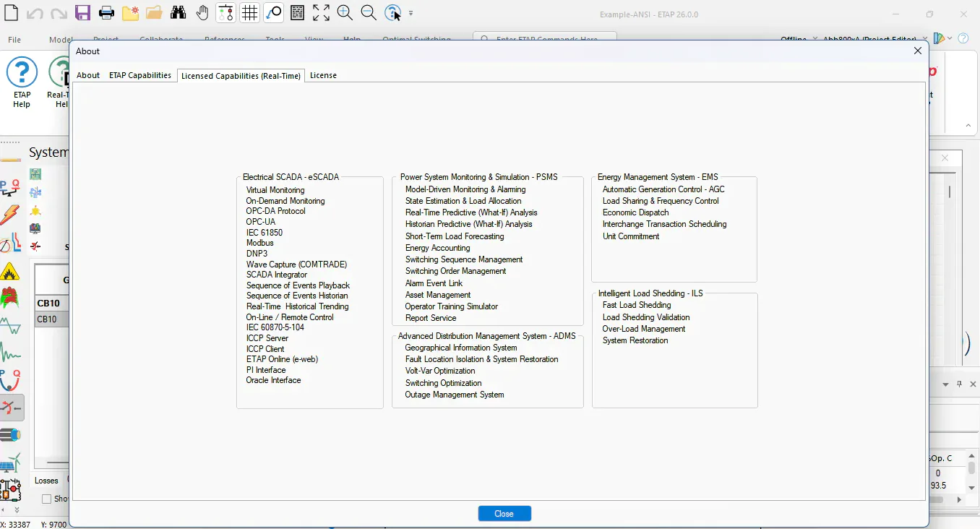Screen dimensions: 980x529
Task: Click the 'Virtual Monitoring' entry under eSCADA
Action: 275,190
